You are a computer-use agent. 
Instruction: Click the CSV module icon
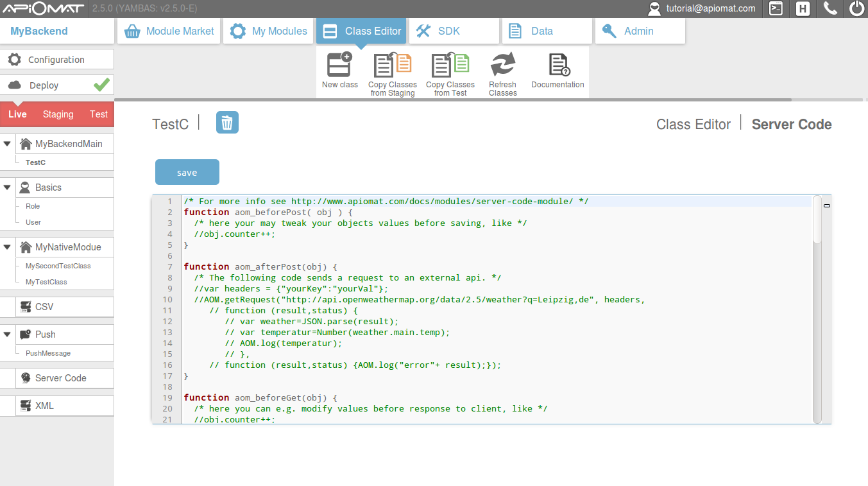click(x=26, y=307)
